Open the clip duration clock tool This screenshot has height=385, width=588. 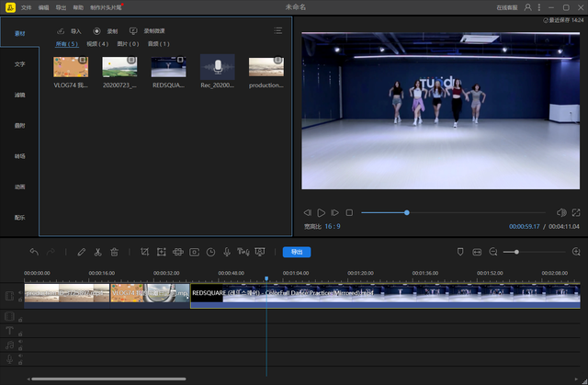tap(210, 252)
